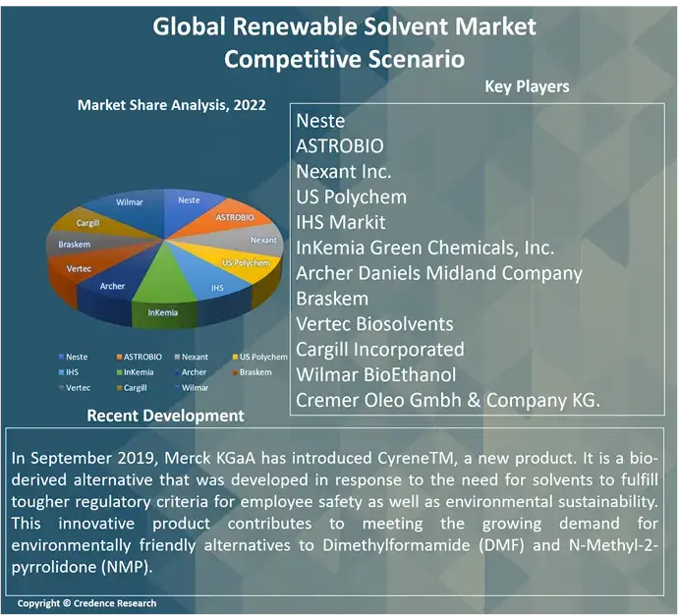The width and height of the screenshot is (678, 616).
Task: Click the Neste pie chart slice
Action: pos(188,202)
